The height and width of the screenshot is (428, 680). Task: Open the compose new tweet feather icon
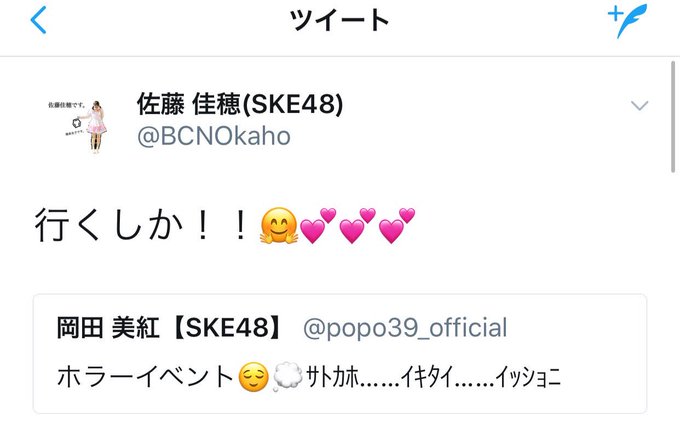pos(628,20)
